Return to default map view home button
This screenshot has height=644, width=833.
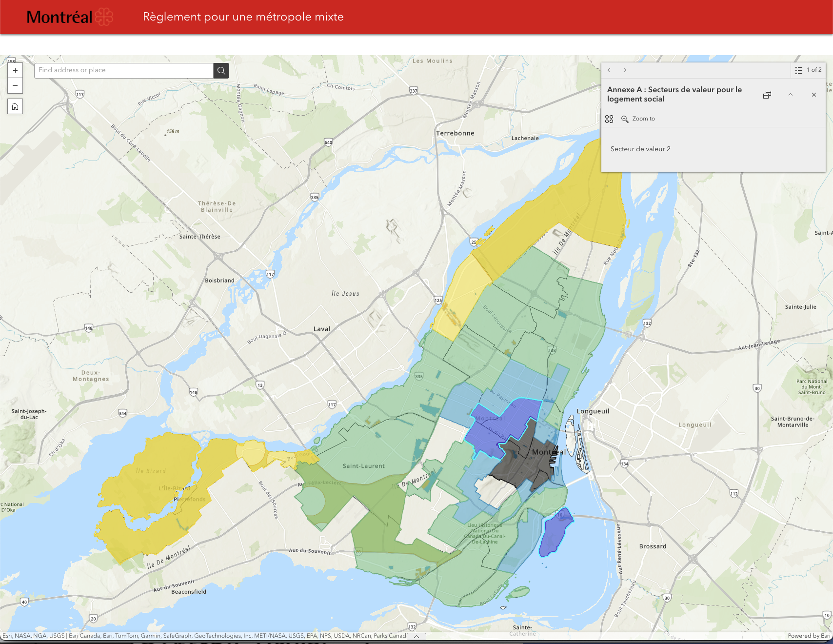click(x=15, y=106)
